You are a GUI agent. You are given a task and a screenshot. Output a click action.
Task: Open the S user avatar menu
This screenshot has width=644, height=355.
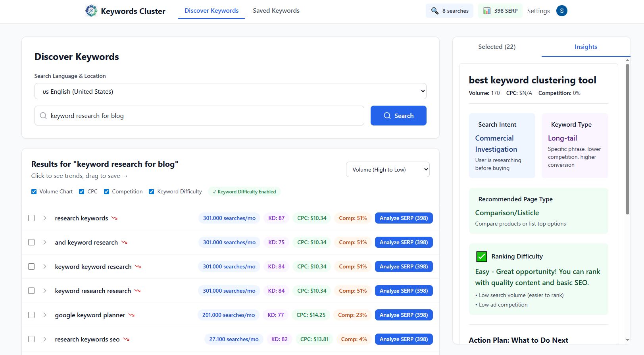pos(561,11)
